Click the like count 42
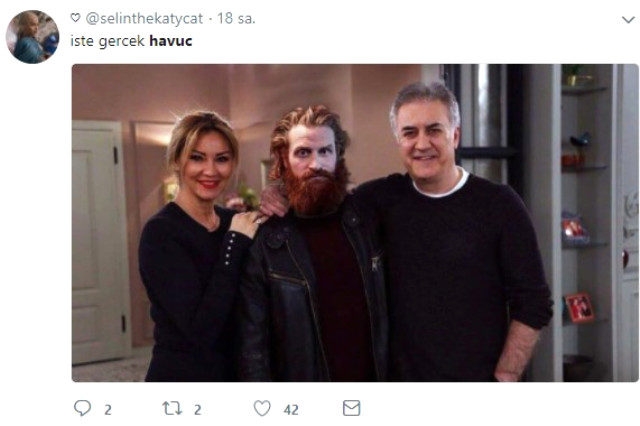This screenshot has width=640, height=426. [x=291, y=410]
